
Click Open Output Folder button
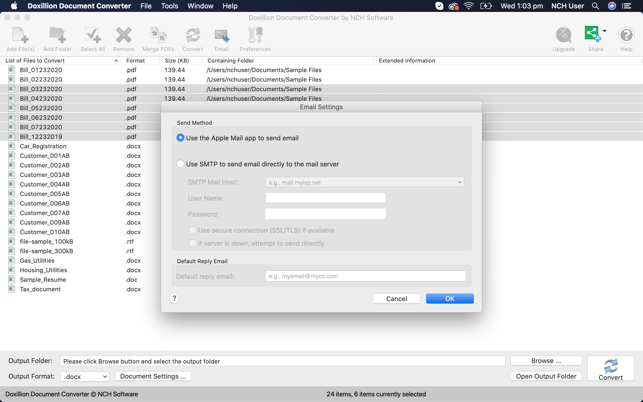click(546, 376)
